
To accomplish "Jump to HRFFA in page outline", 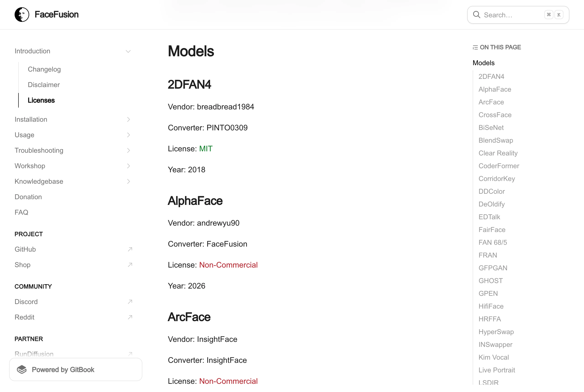I will click(x=490, y=319).
